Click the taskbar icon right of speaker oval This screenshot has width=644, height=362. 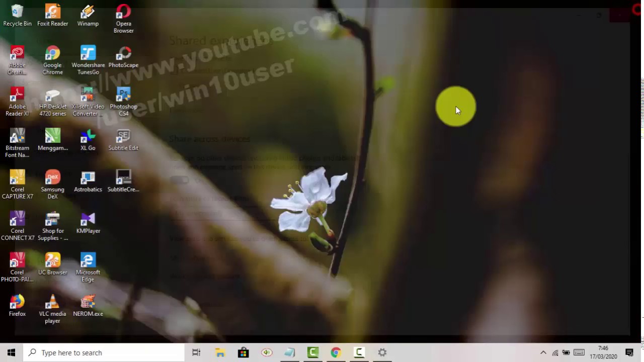click(x=290, y=352)
